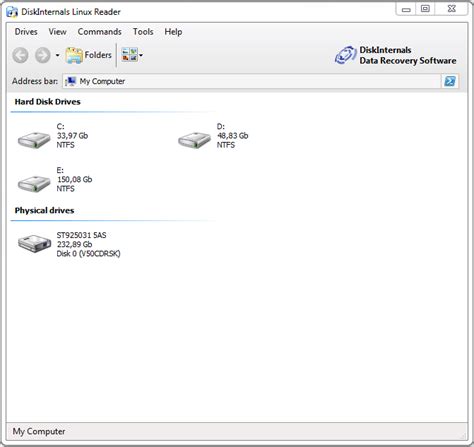Click the '33,97 Gb' size text

click(x=72, y=136)
